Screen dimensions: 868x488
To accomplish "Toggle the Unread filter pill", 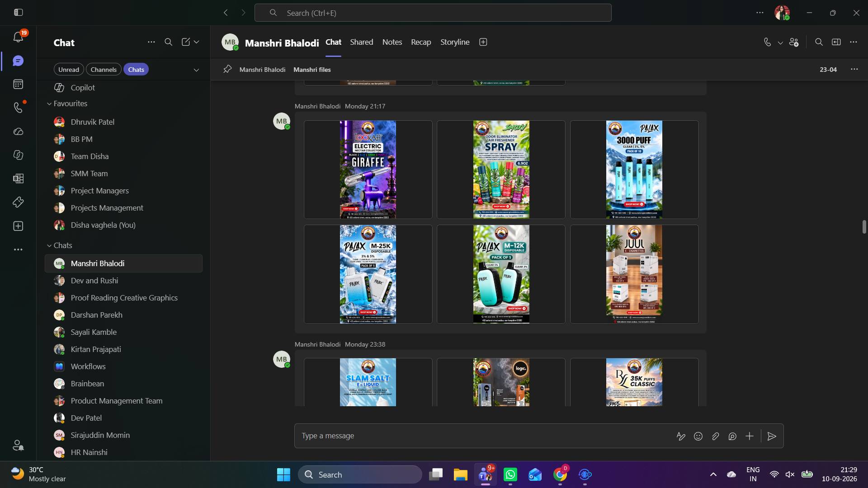I will tap(69, 70).
